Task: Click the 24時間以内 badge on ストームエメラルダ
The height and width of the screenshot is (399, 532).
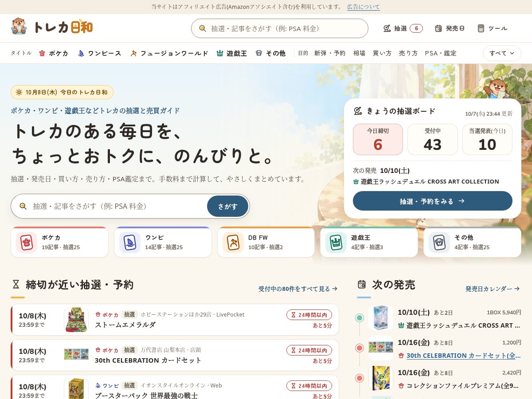Action: coord(309,315)
